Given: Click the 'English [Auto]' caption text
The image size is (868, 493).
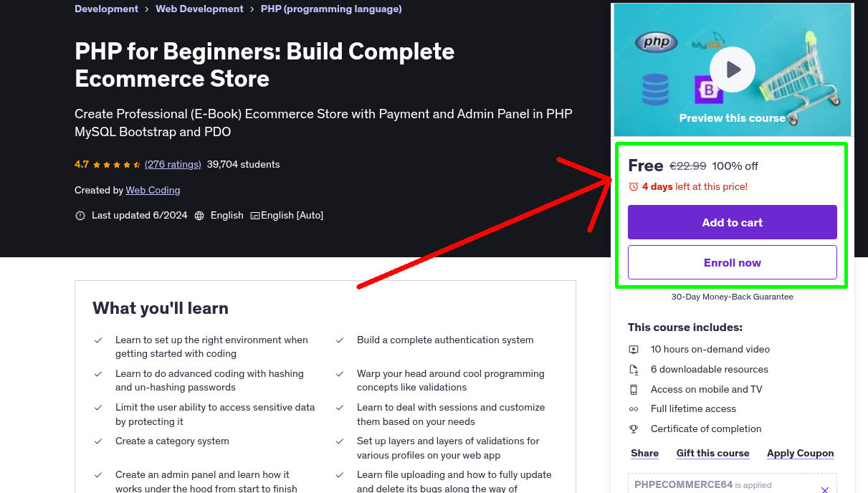Looking at the screenshot, I should coord(292,215).
